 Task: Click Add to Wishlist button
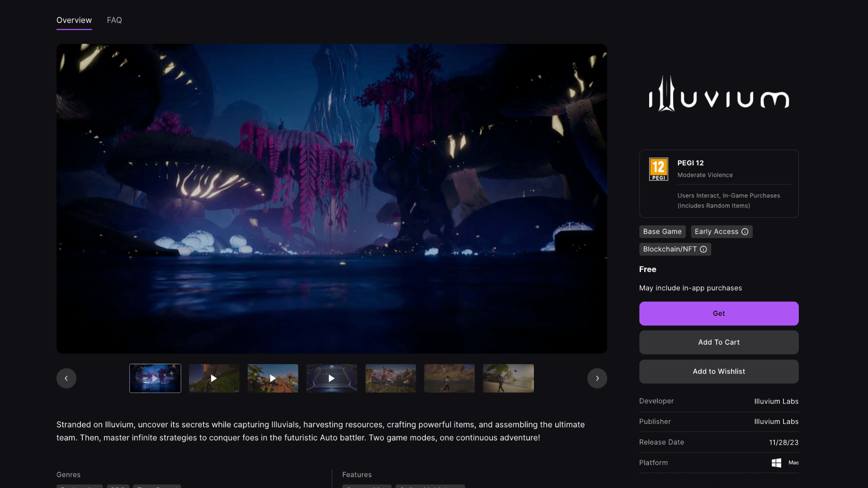click(718, 371)
